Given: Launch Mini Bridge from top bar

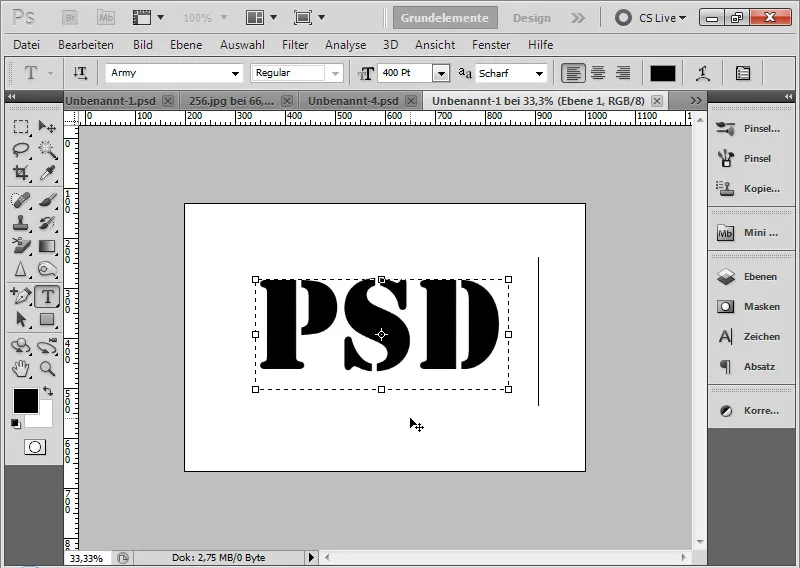Looking at the screenshot, I should coord(106,18).
